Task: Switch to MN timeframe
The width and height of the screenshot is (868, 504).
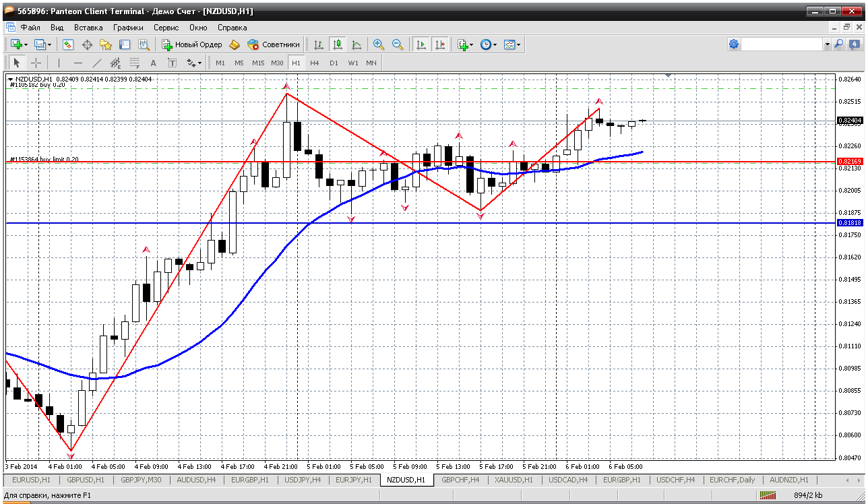Action: coord(371,63)
